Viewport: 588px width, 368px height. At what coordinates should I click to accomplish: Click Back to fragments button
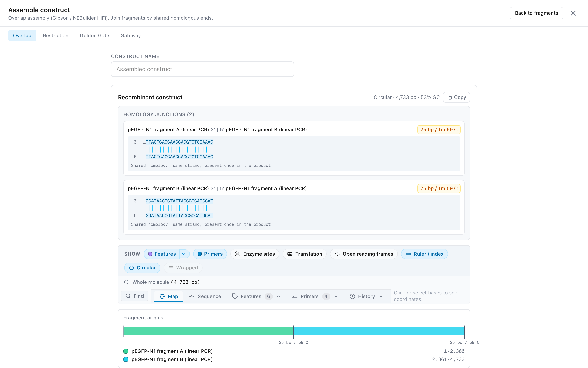pos(536,13)
